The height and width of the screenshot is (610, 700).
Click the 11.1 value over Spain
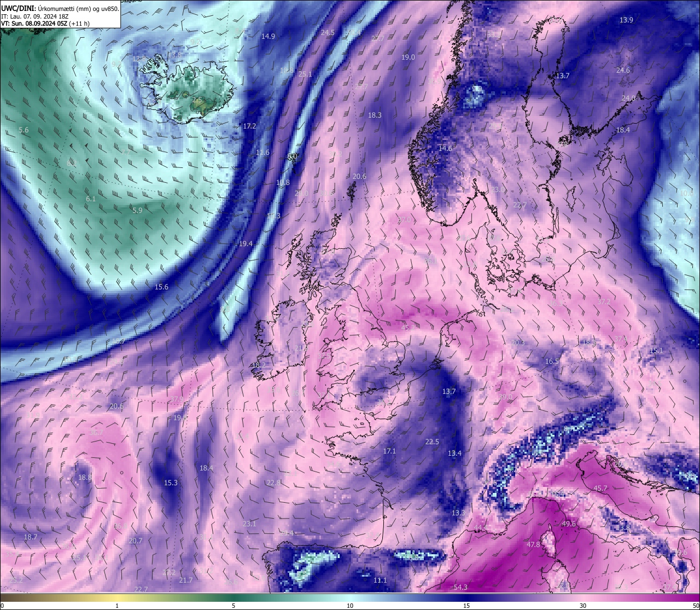tap(380, 580)
